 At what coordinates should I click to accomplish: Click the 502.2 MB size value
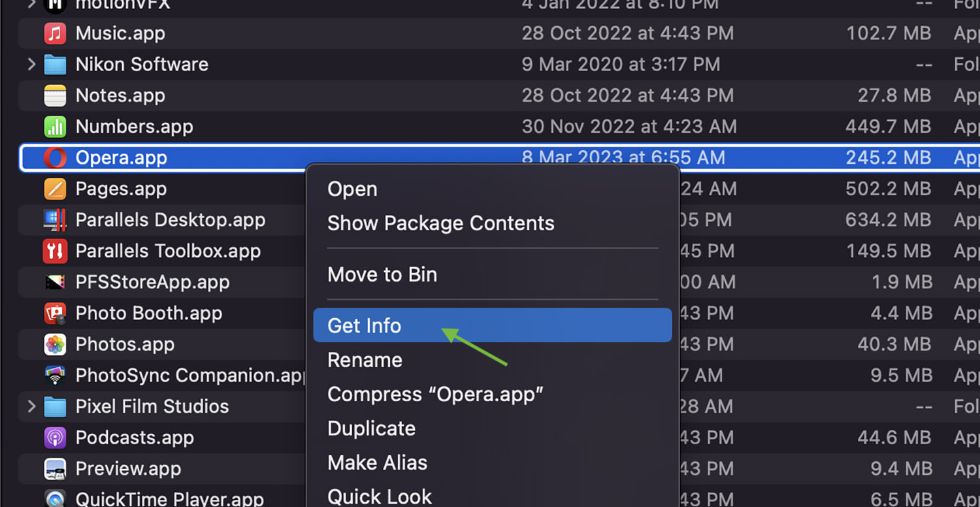coord(889,189)
